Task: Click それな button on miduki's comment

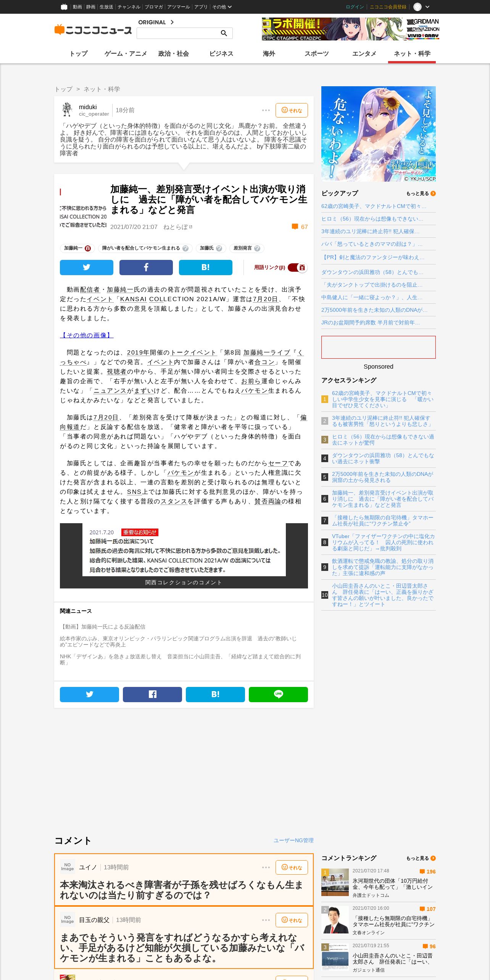Action: coord(292,110)
